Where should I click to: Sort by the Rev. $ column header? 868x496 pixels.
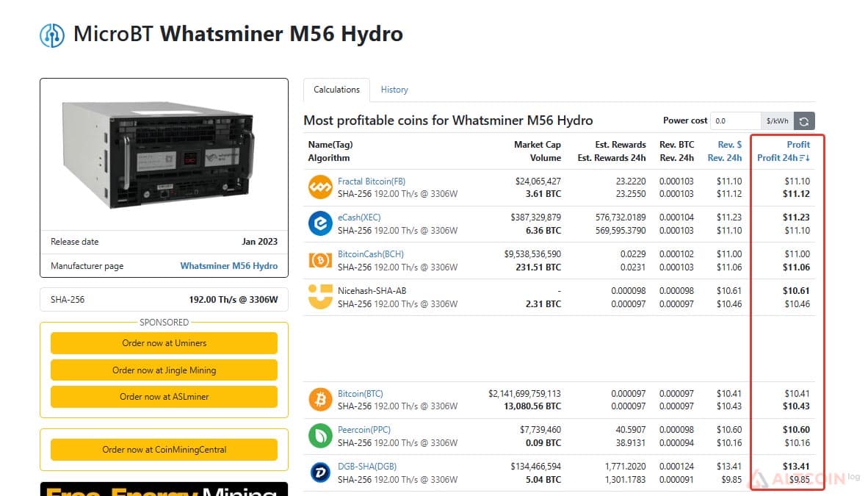coord(730,145)
